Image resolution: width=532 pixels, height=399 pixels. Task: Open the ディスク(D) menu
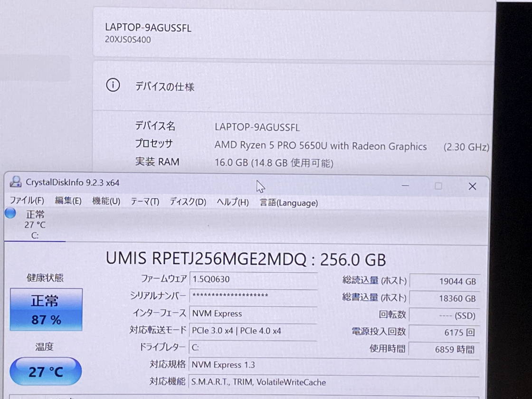(188, 202)
